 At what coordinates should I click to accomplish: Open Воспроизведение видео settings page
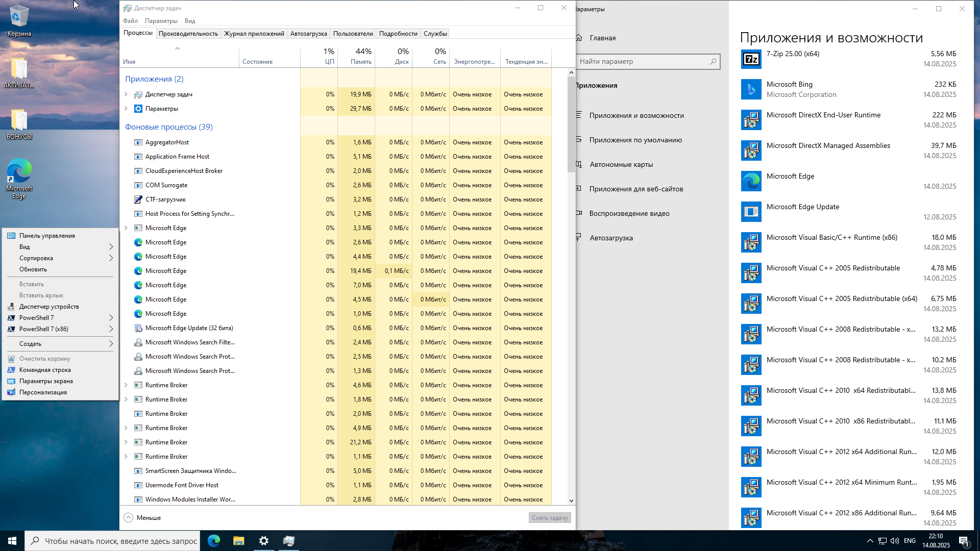[629, 213]
